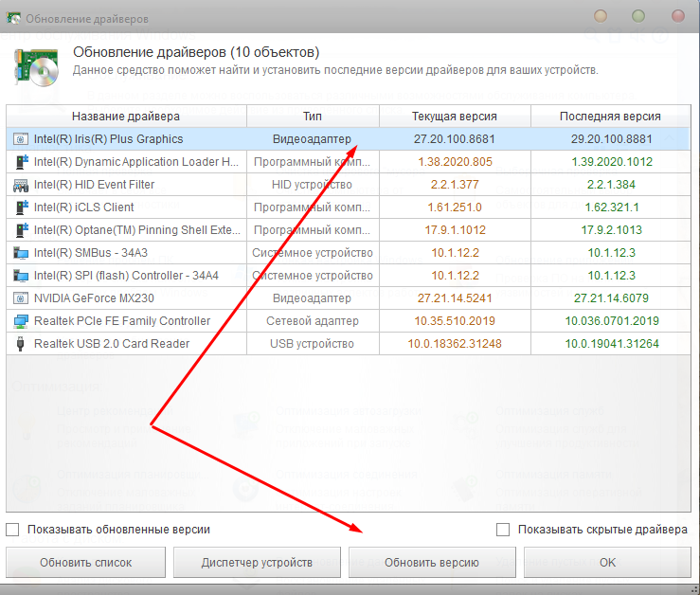The image size is (700, 595).
Task: Click latest version 27.21.14.6079 cell
Action: tap(611, 298)
